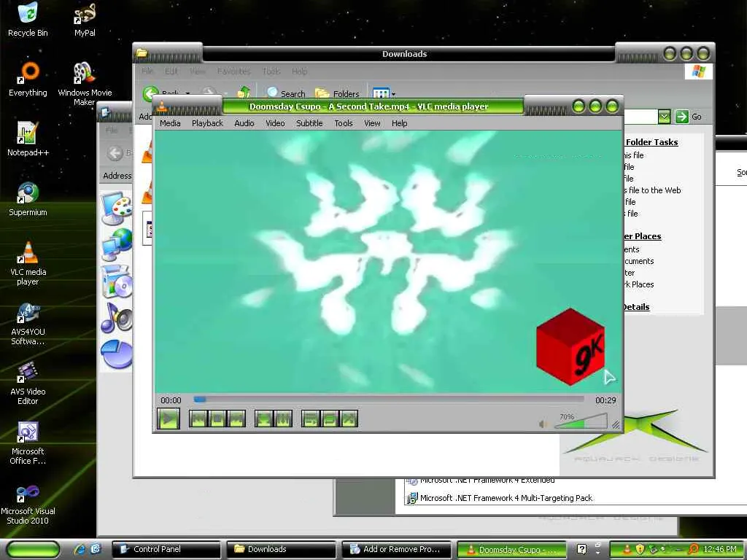Open AVS Video Editor shortcut
747x560 pixels.
click(x=28, y=384)
